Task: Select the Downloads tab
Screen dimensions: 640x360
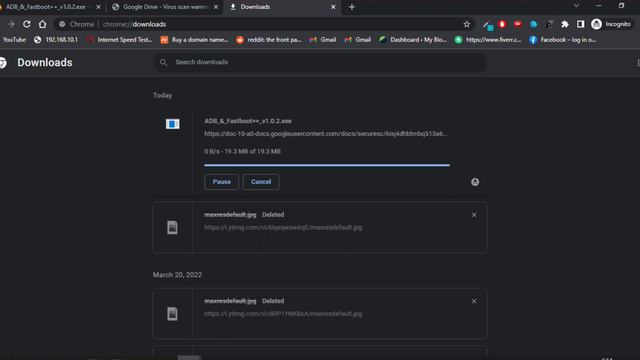Action: click(x=282, y=7)
